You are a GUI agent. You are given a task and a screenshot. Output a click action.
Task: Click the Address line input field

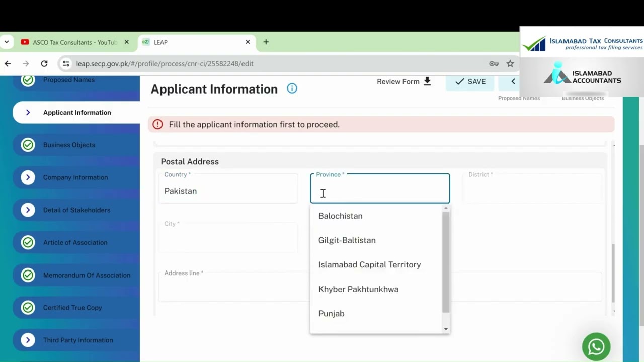click(380, 287)
